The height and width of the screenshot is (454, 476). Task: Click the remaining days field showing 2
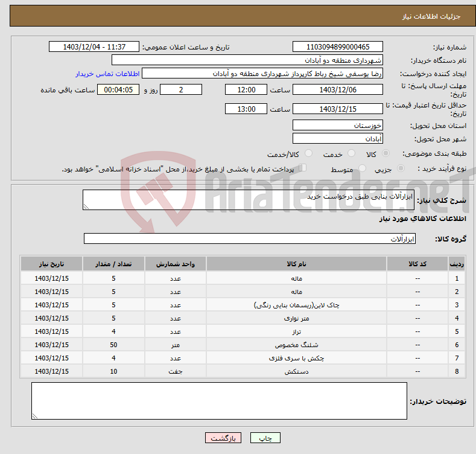click(x=181, y=89)
